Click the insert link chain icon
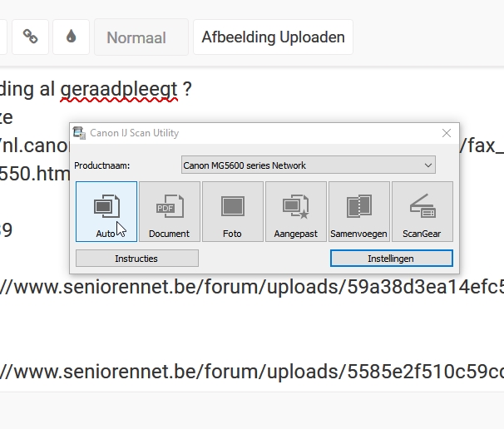Viewport: 504px width, 429px height. [30, 37]
